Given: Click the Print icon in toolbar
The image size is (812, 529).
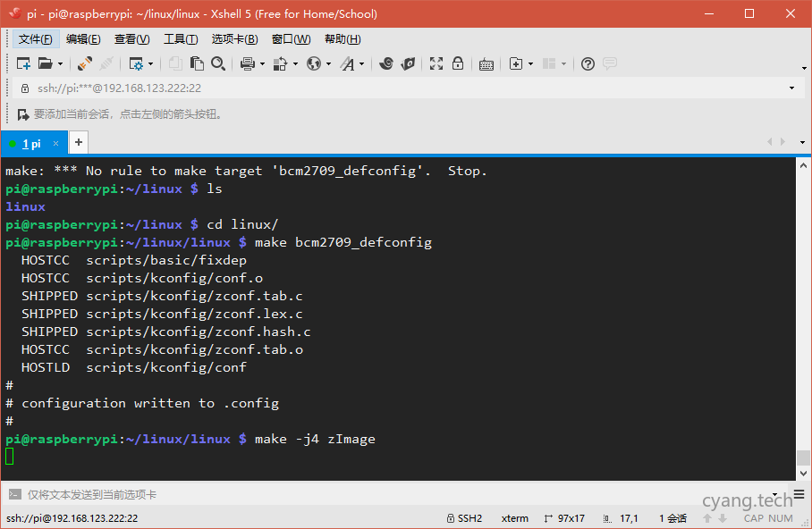Looking at the screenshot, I should (248, 63).
